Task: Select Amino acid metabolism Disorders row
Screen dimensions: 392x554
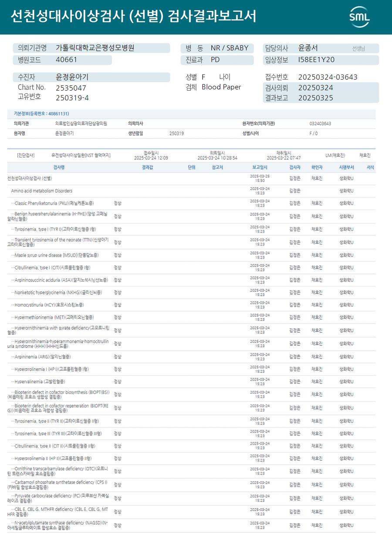Action: 191,191
